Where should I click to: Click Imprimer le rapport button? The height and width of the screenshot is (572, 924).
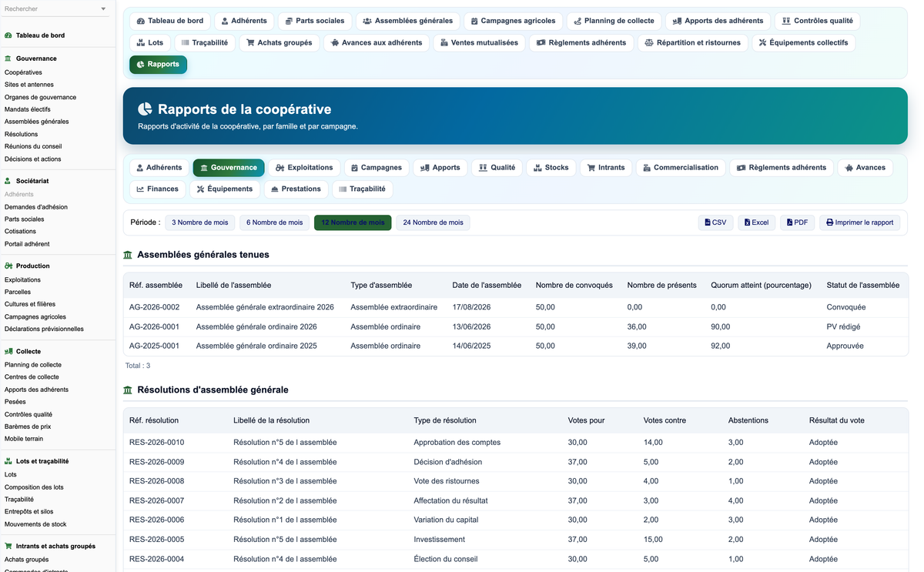(x=859, y=222)
